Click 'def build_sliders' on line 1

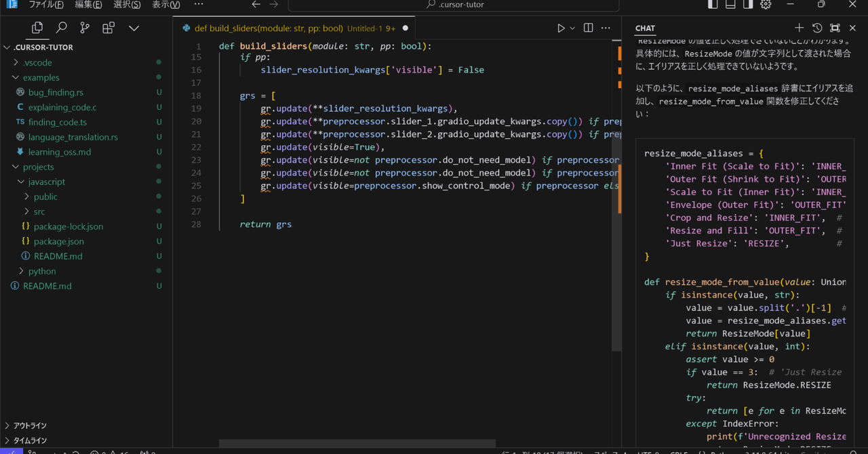coord(263,47)
